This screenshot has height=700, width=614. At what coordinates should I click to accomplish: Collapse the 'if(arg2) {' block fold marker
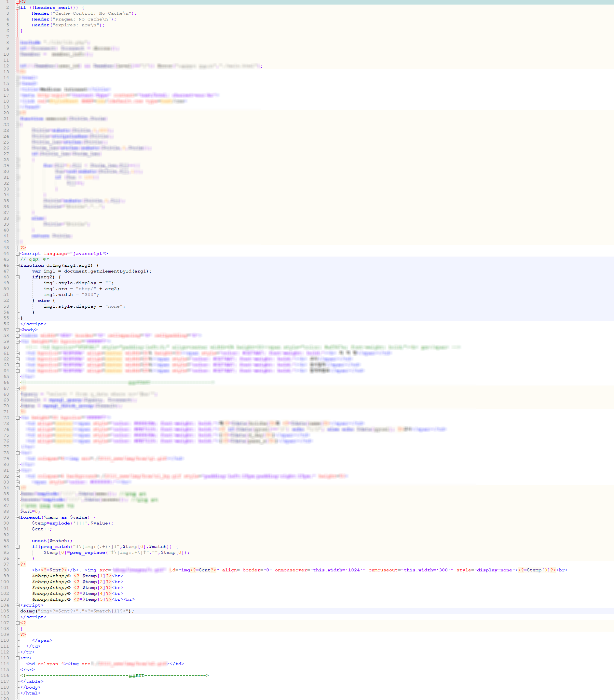point(18,277)
